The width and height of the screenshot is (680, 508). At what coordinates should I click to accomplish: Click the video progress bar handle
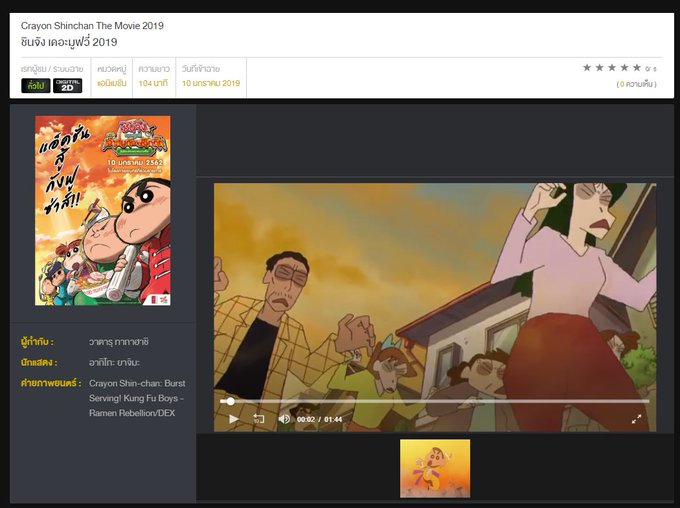[x=230, y=401]
